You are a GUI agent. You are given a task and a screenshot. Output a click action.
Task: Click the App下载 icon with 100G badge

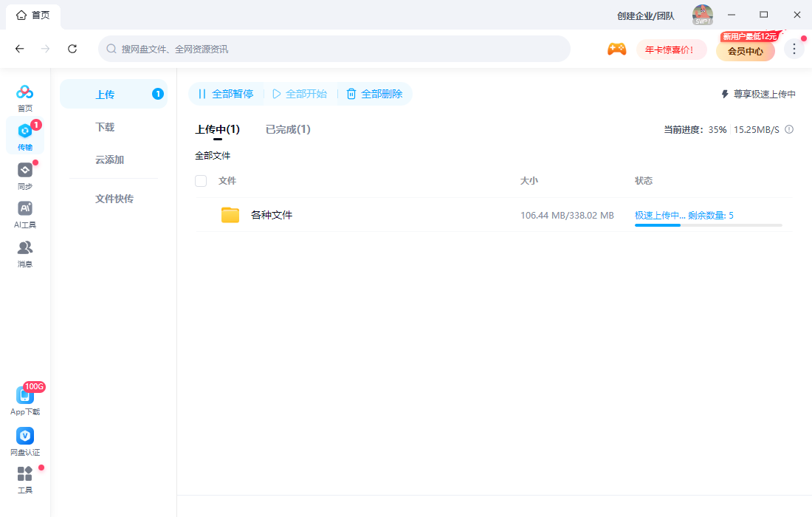pos(24,395)
